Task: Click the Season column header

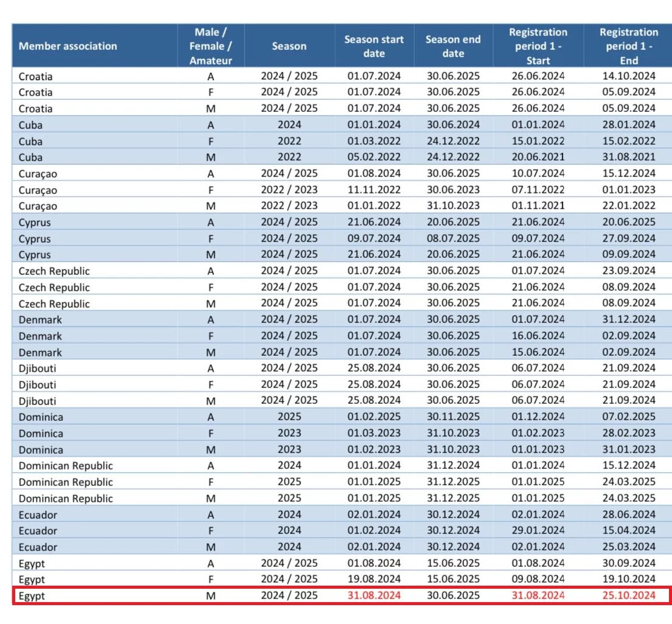Action: tap(289, 46)
